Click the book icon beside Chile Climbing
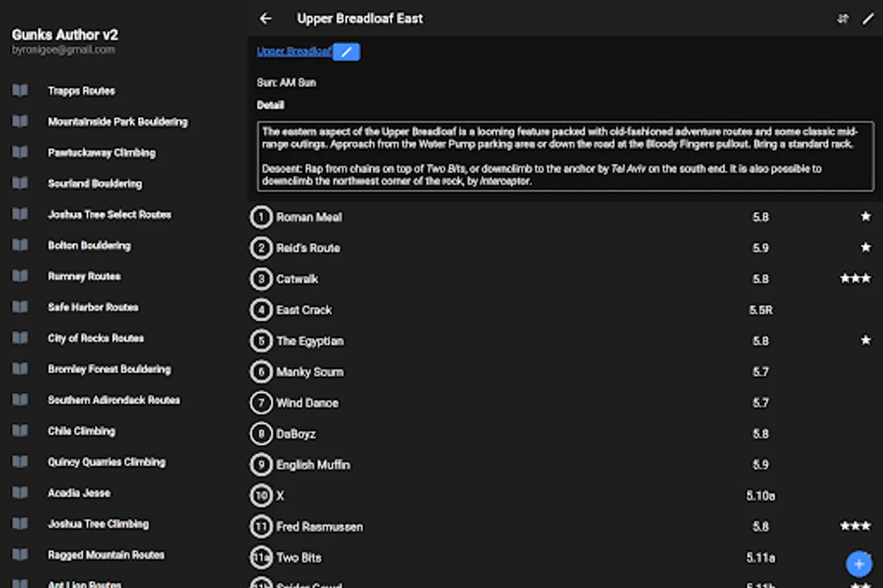The height and width of the screenshot is (588, 883). coord(20,431)
